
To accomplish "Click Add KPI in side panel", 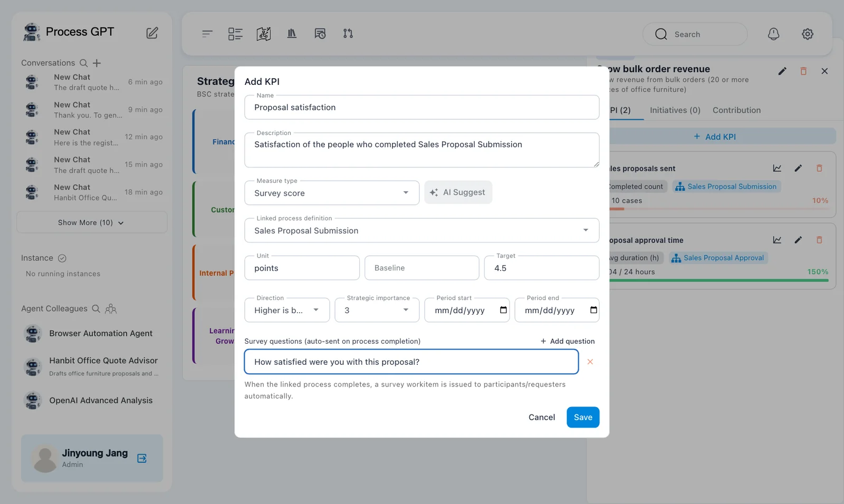I will coord(715,137).
